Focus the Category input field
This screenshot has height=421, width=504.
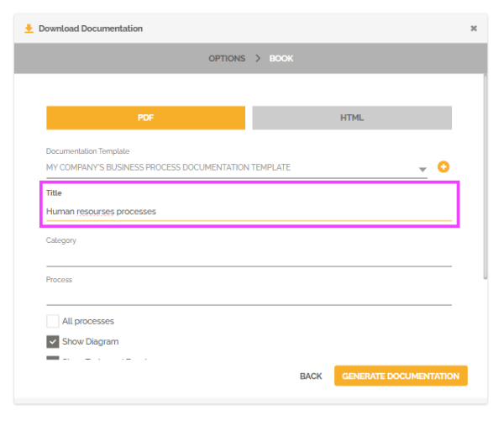pyautogui.click(x=249, y=258)
